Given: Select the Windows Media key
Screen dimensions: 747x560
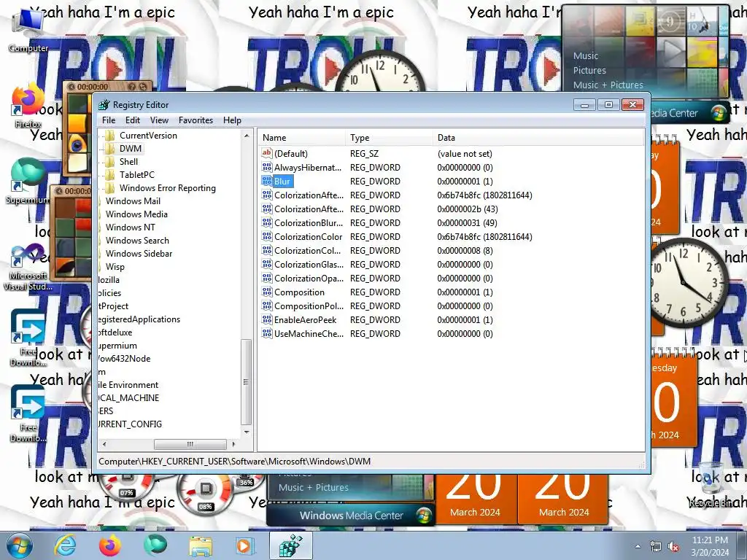Looking at the screenshot, I should (x=136, y=214).
